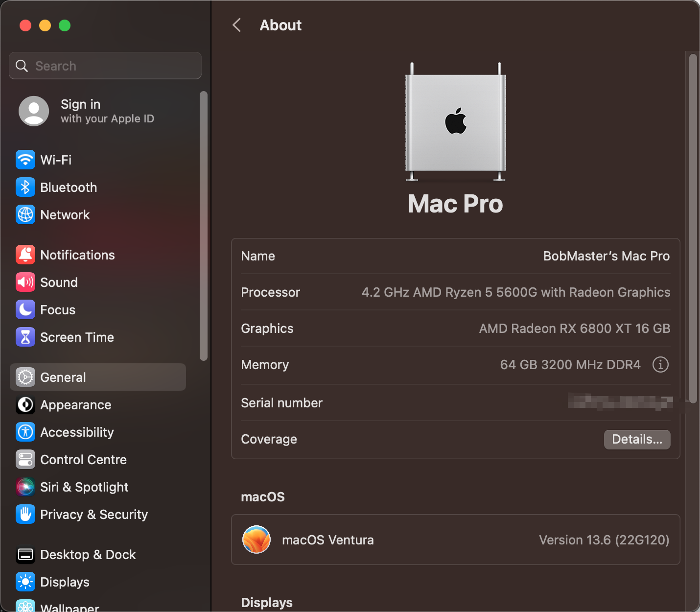Click the Accessibility icon

[x=25, y=432]
